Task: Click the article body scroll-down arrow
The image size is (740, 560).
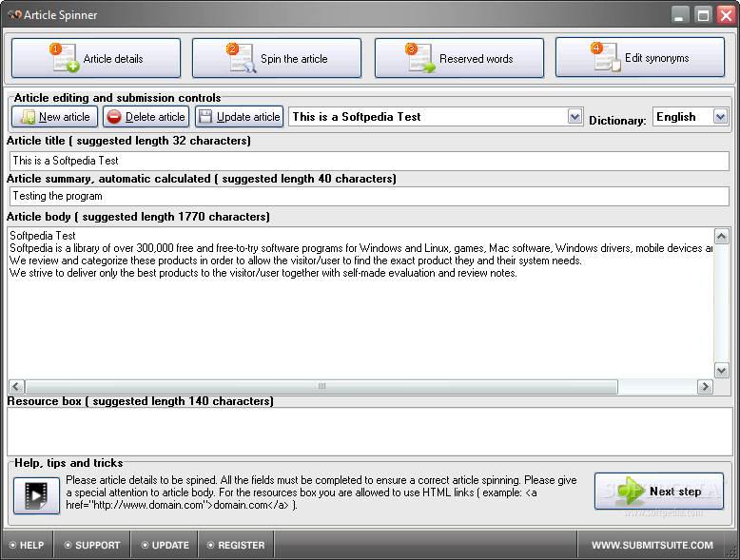Action: pos(722,371)
